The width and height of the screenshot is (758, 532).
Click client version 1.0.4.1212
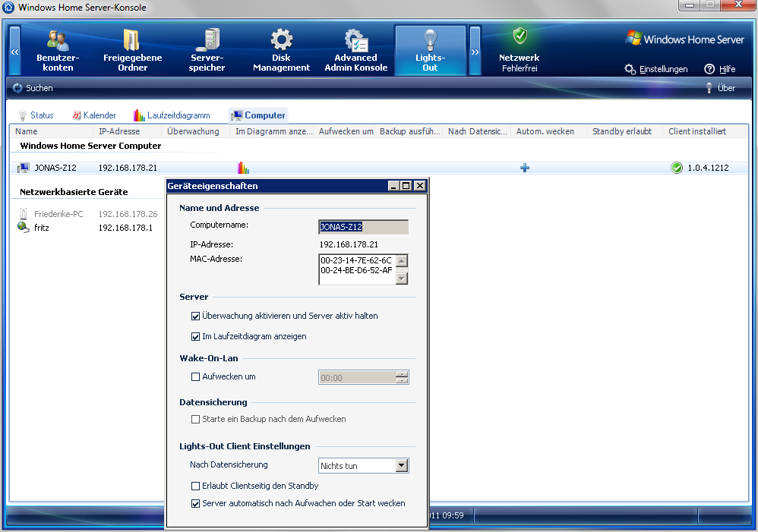708,168
